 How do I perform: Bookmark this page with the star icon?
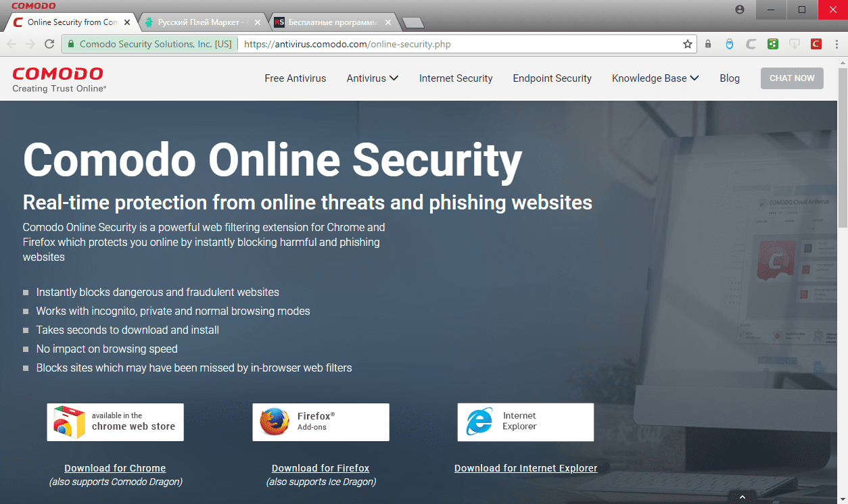(x=688, y=44)
